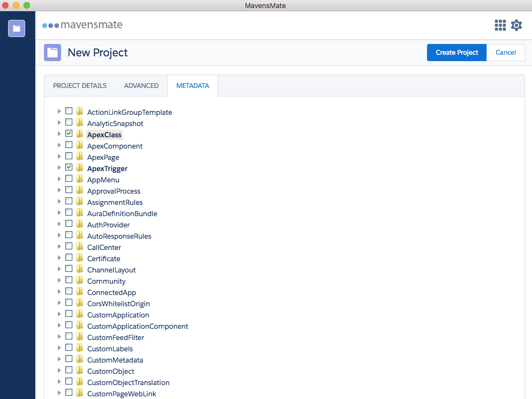Viewport: 532px width, 399px height.
Task: Uncheck the ApexTrigger checkbox
Action: point(69,167)
